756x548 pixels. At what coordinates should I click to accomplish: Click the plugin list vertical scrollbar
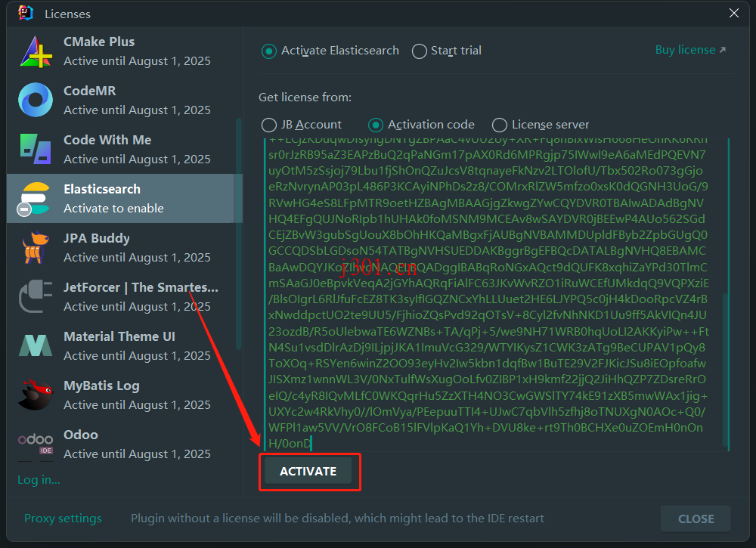click(239, 234)
